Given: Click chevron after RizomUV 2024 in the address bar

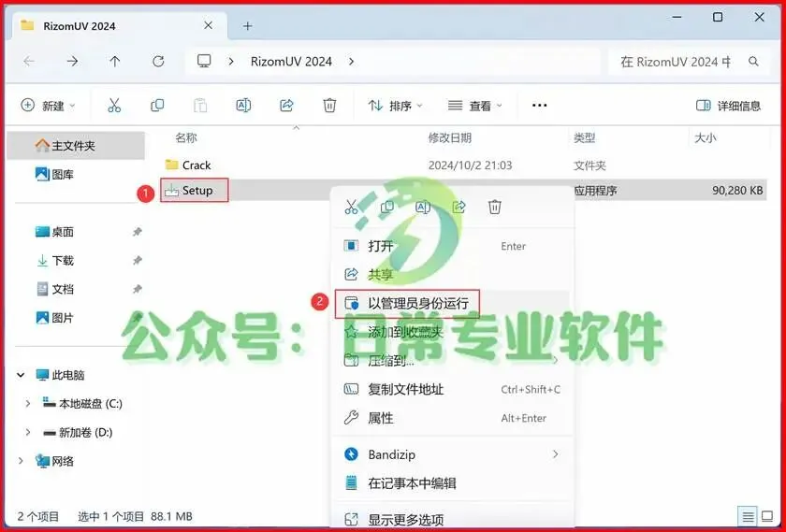Looking at the screenshot, I should (352, 61).
